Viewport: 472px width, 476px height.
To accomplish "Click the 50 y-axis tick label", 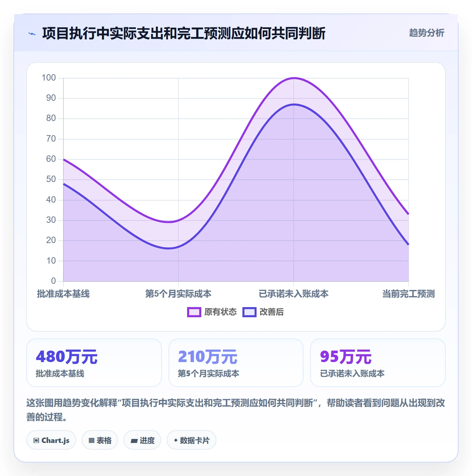I will [51, 179].
